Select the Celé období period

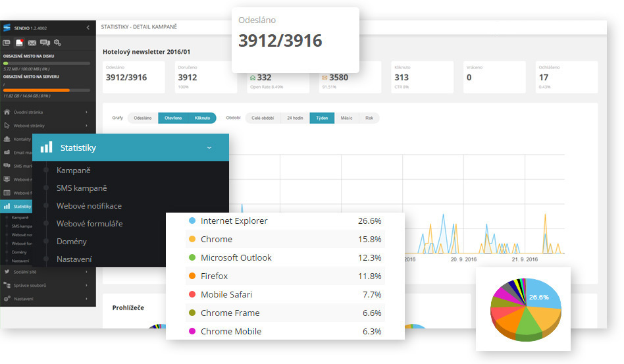coord(263,118)
